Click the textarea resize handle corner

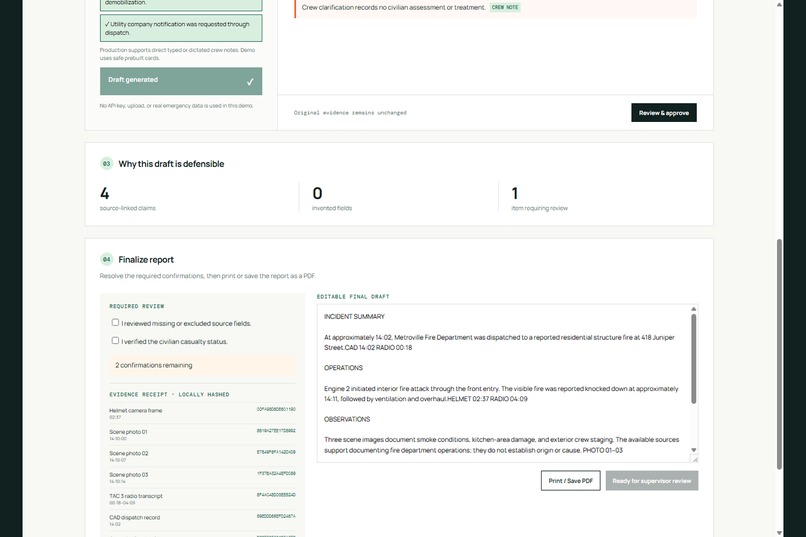click(x=694, y=459)
